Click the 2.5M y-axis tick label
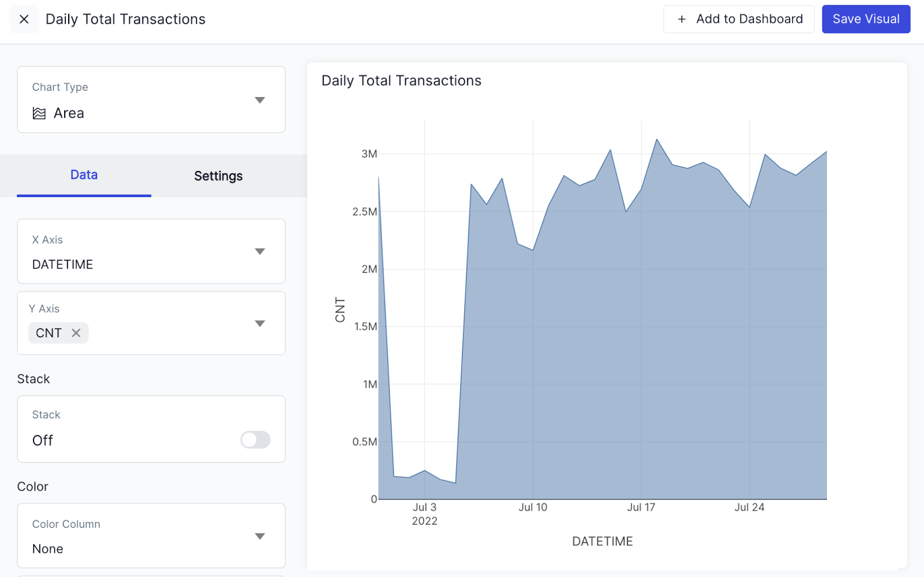This screenshot has height=577, width=924. pyautogui.click(x=364, y=212)
